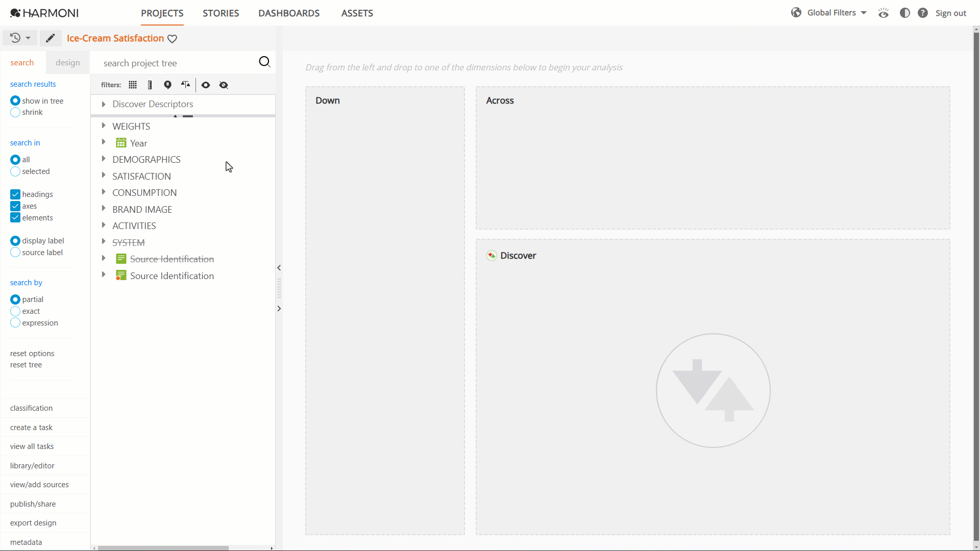Open the DASHBOARDS tab

click(x=289, y=13)
